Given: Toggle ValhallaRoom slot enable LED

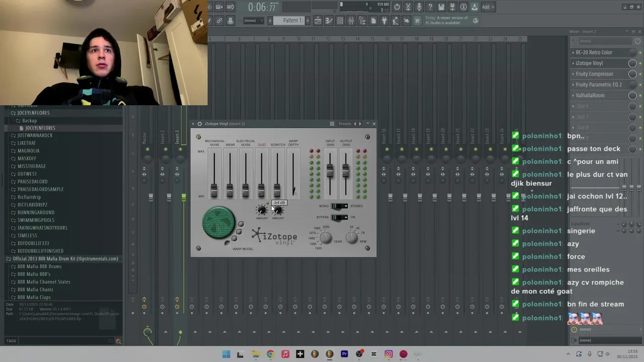Looking at the screenshot, I should [640, 96].
